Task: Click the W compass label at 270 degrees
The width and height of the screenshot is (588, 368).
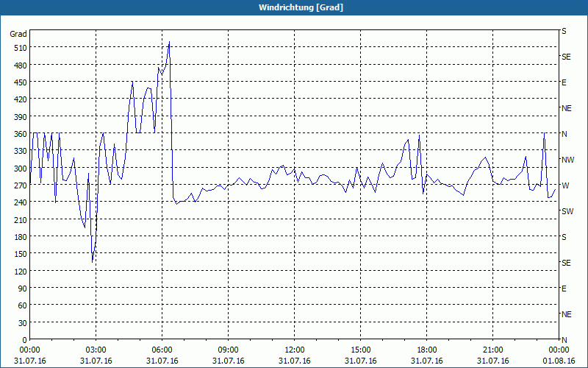Action: pyautogui.click(x=565, y=185)
